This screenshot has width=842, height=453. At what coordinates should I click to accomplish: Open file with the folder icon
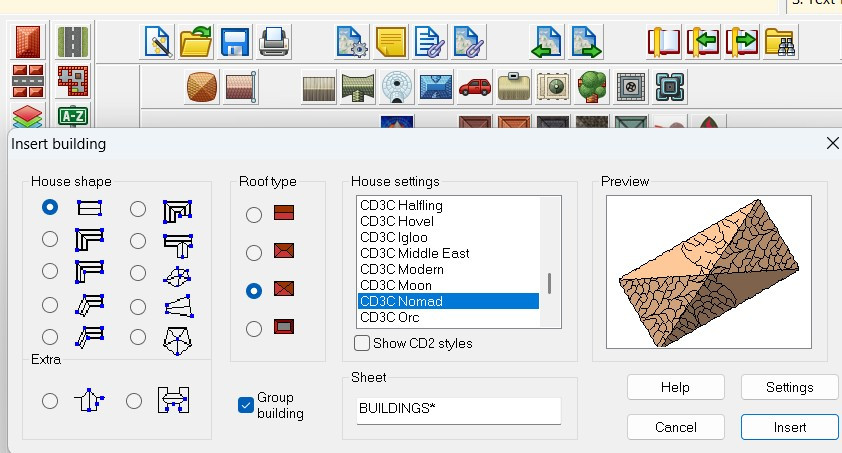pos(197,42)
